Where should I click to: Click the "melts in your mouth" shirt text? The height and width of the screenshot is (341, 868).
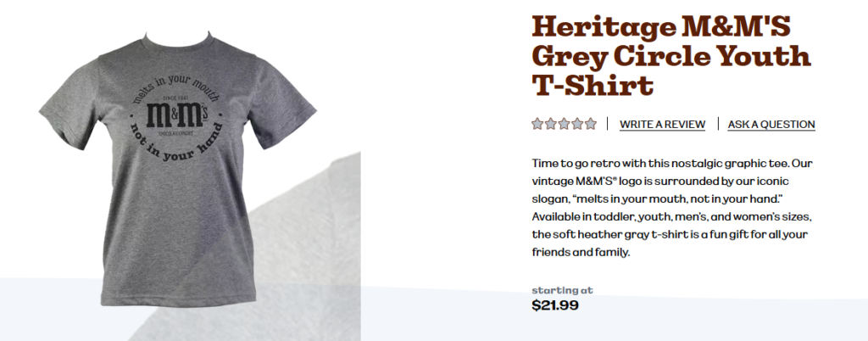click(x=176, y=87)
